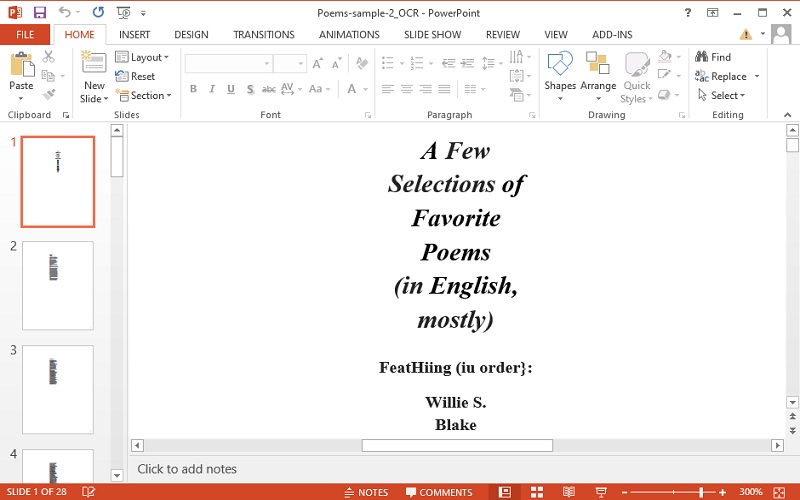Open the Select dropdown in Editing
The image size is (800, 500).
pos(721,95)
